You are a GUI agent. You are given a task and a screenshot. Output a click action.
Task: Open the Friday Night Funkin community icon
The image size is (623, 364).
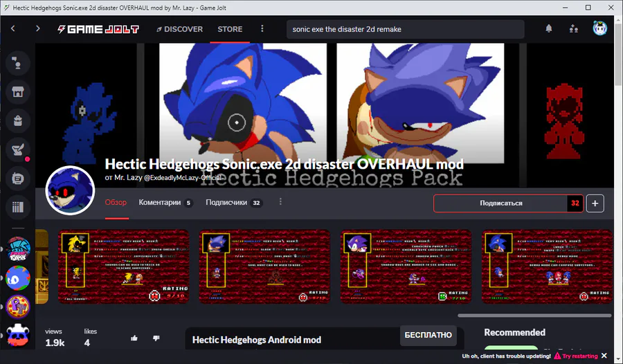(x=18, y=249)
